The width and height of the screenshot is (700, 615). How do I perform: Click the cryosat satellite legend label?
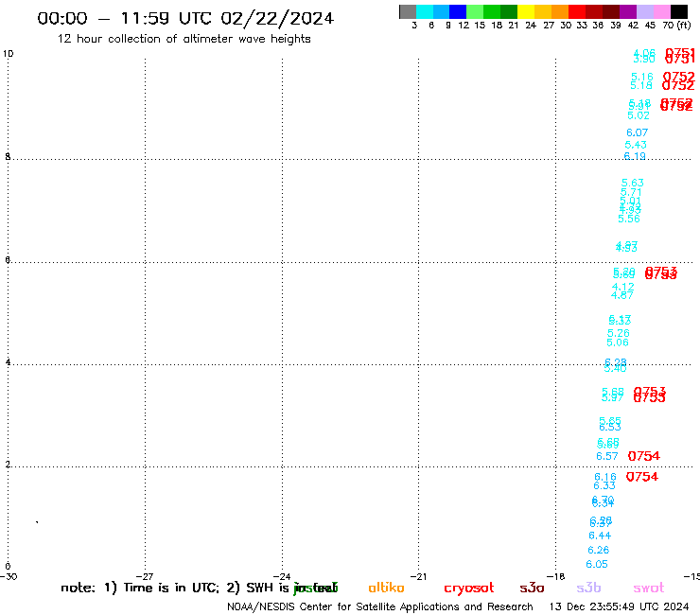(x=469, y=589)
